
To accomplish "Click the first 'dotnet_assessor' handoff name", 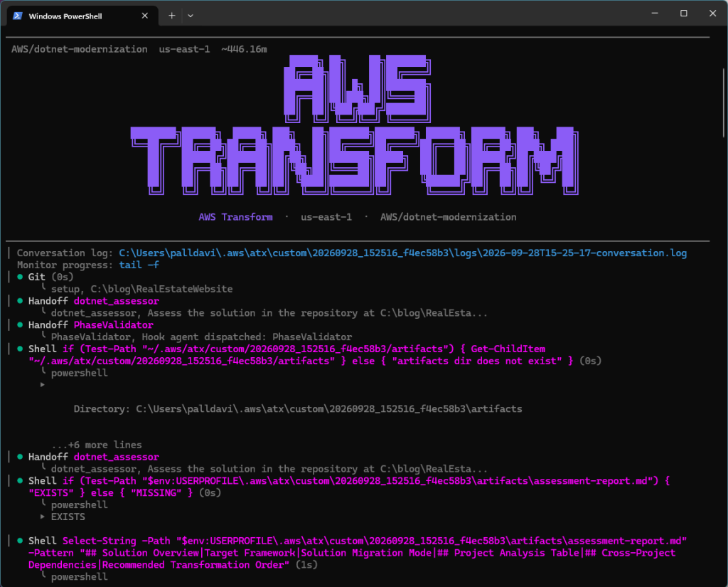I will [x=116, y=301].
